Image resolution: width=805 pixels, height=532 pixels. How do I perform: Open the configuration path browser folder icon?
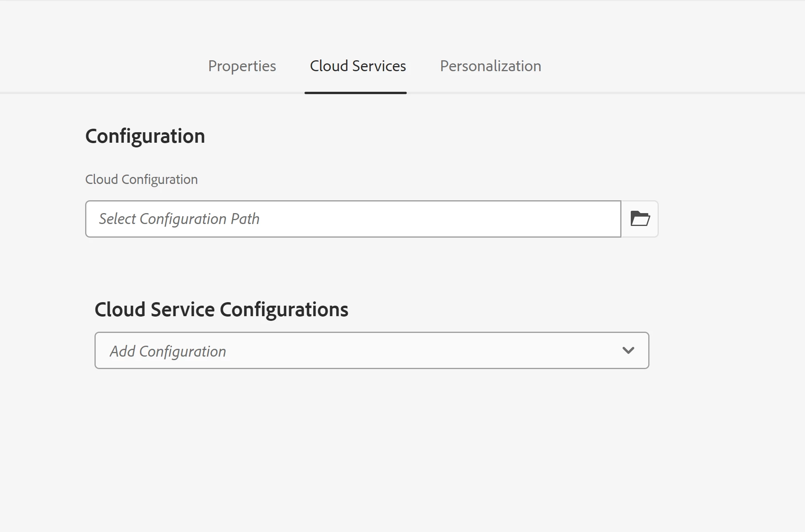(640, 219)
